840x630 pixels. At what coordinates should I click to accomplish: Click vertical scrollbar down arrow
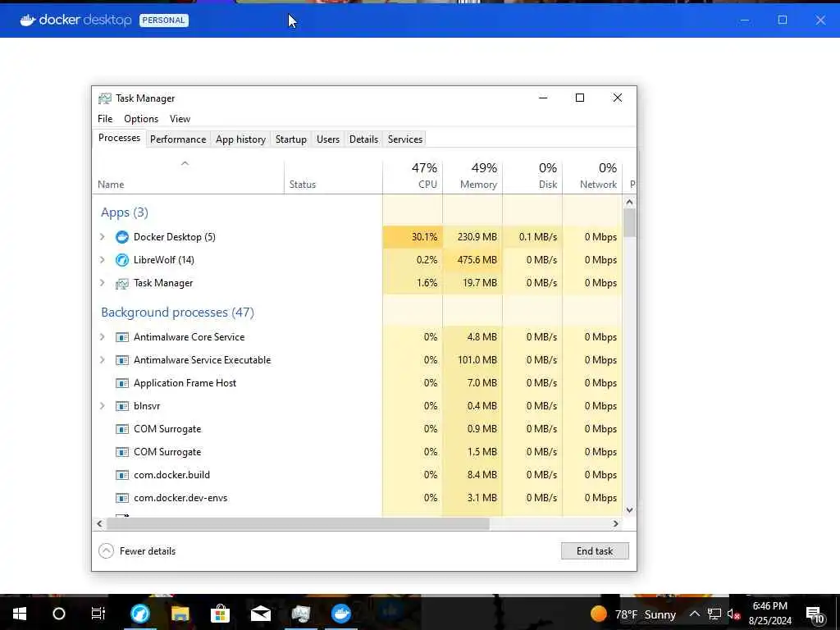tap(629, 510)
